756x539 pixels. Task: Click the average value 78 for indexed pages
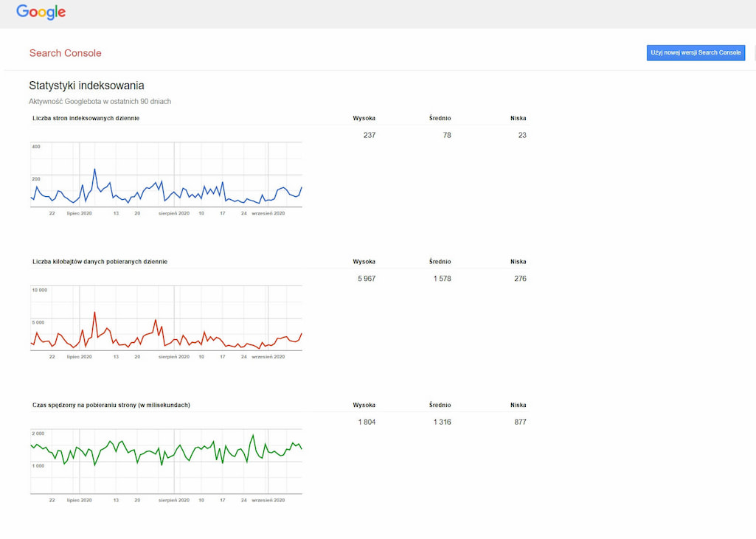point(447,135)
